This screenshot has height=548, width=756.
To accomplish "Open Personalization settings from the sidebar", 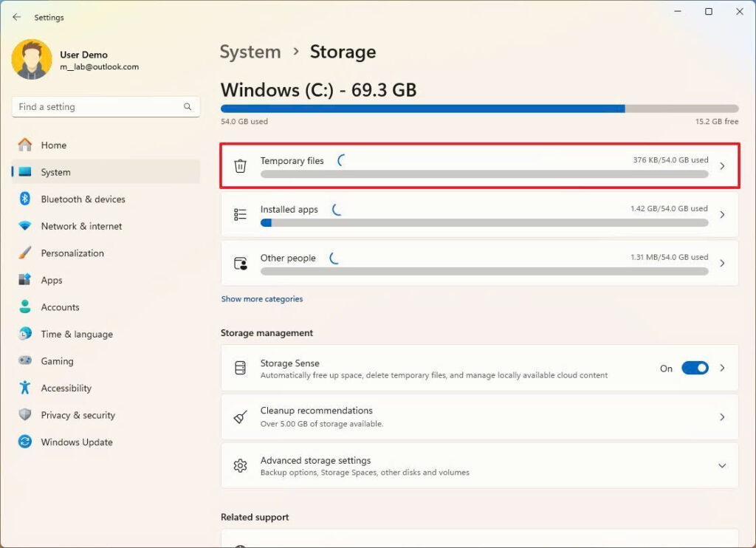I will [72, 253].
